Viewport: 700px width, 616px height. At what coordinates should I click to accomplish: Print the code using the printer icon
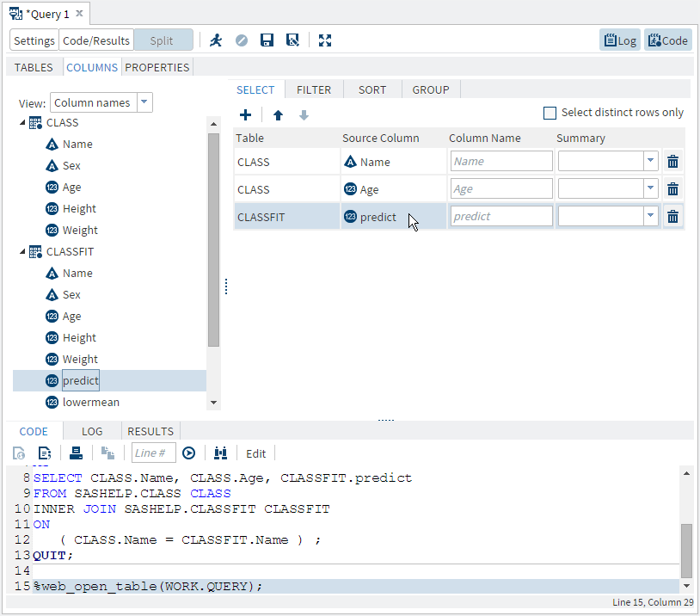point(76,453)
